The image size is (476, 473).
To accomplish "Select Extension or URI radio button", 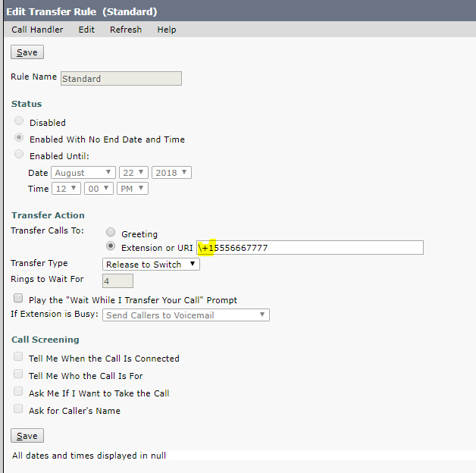I will pos(111,247).
